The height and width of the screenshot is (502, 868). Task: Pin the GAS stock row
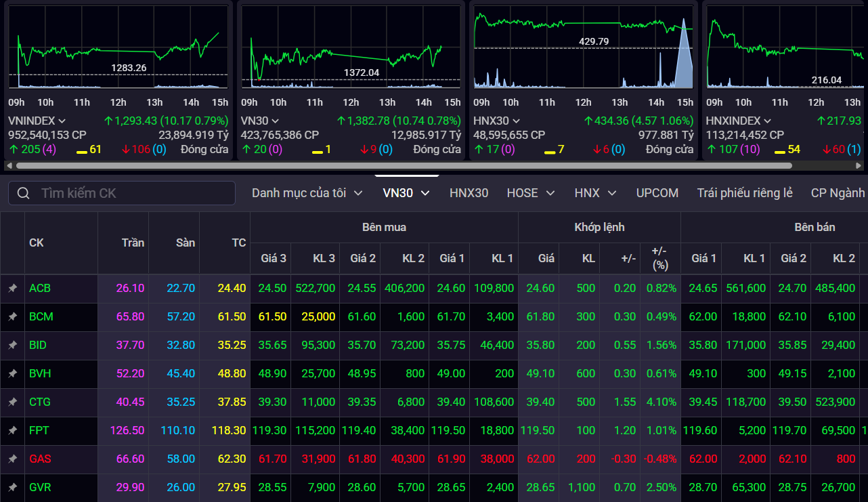[x=12, y=459]
